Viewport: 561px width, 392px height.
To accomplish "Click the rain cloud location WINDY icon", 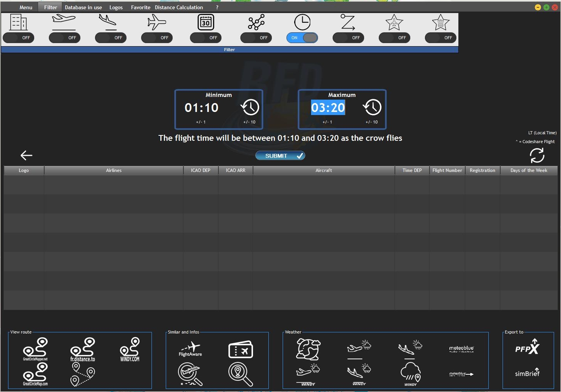I will [411, 374].
